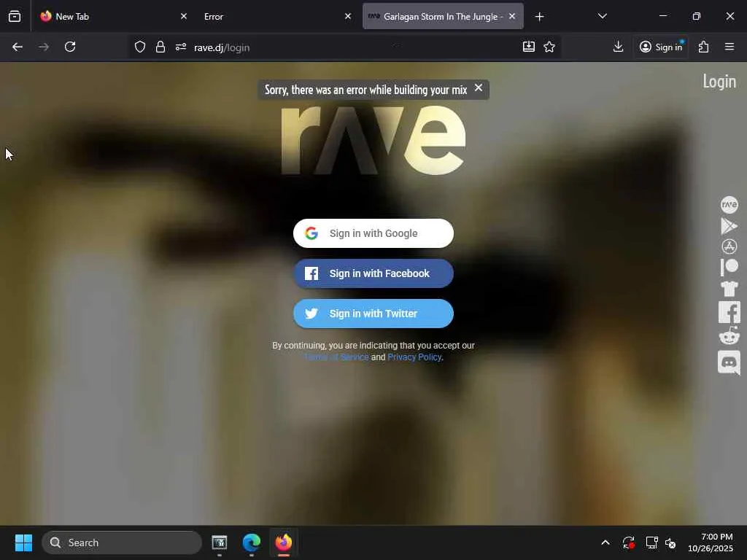Reload the current page
Image resolution: width=747 pixels, height=560 pixels.
pos(70,47)
